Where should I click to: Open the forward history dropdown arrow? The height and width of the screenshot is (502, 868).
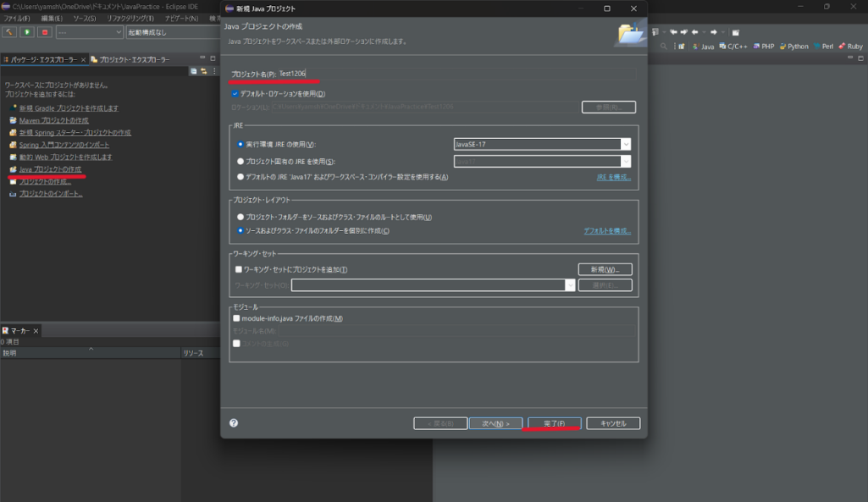[x=723, y=32]
